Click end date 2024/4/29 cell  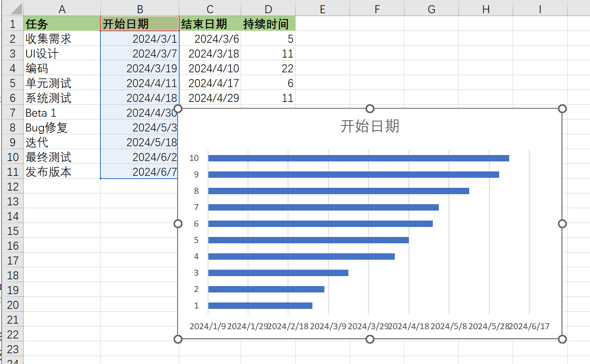(x=210, y=97)
